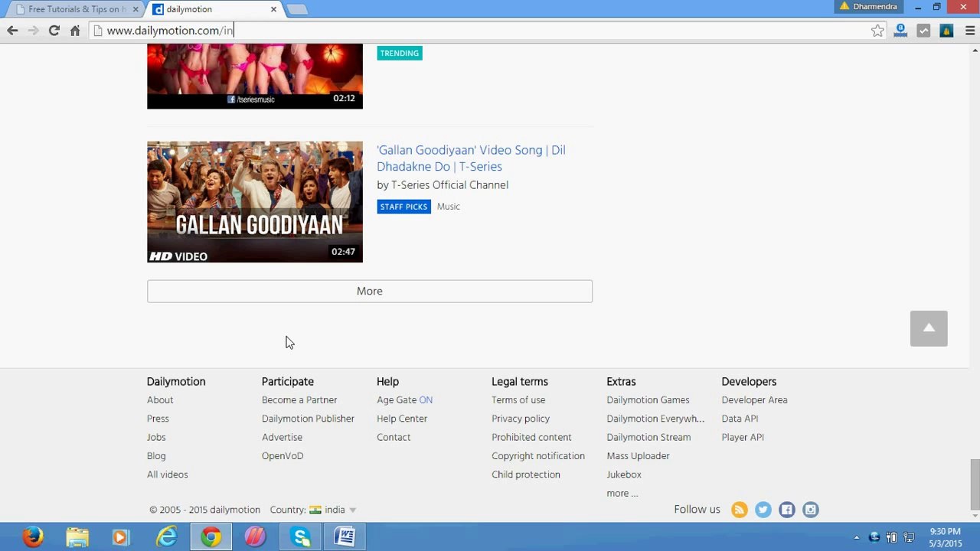This screenshot has height=551, width=980.
Task: Go back to the previous page
Action: [x=12, y=31]
